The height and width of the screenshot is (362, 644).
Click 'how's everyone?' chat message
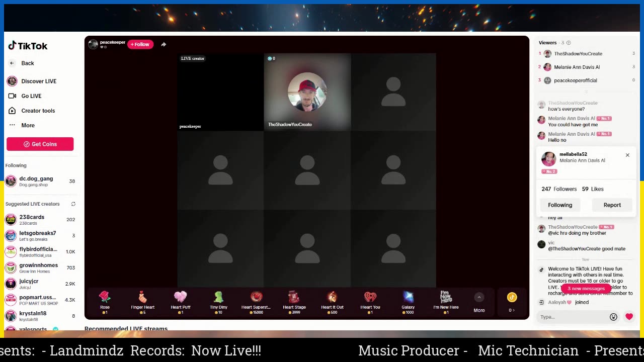[567, 109]
